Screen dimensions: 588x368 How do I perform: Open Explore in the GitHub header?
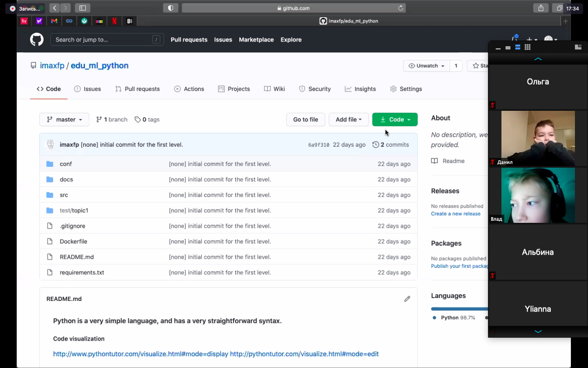[x=291, y=40]
